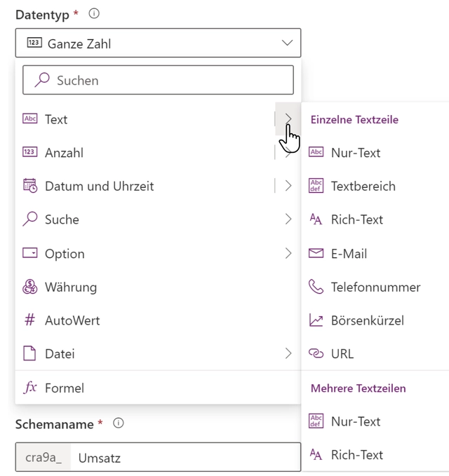The height and width of the screenshot is (476, 449).
Task: Select the Option menu entry
Action: (x=158, y=254)
